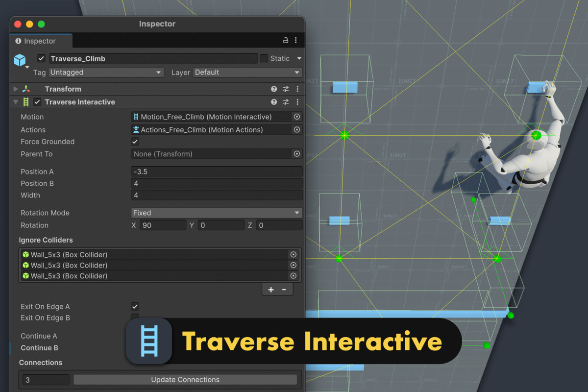Screen dimensions: 588x392
Task: Click the presets icon on Traverse Interactive
Action: click(x=285, y=102)
